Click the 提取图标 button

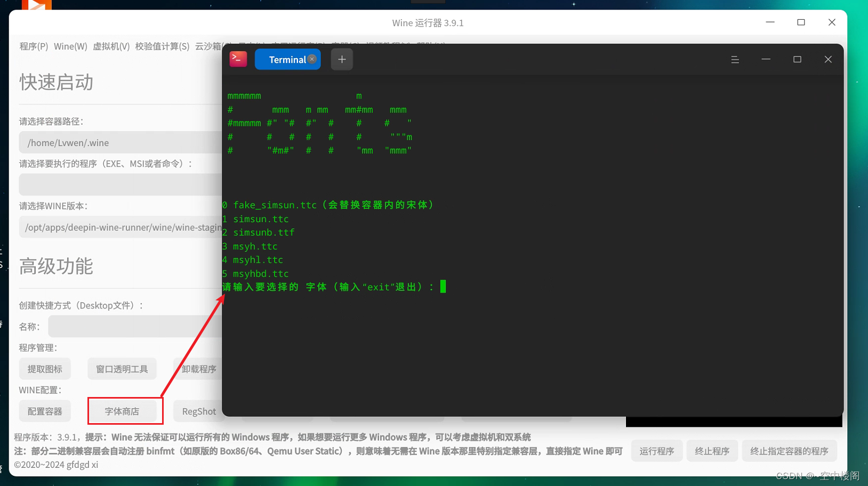point(45,369)
